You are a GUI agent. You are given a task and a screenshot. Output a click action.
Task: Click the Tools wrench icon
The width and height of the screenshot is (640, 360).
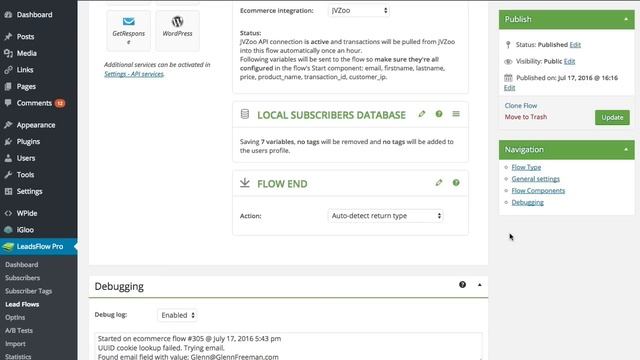(x=8, y=175)
